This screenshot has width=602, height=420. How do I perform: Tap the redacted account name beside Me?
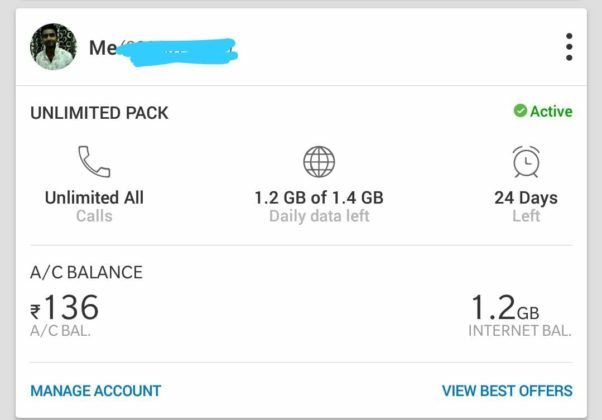click(178, 48)
